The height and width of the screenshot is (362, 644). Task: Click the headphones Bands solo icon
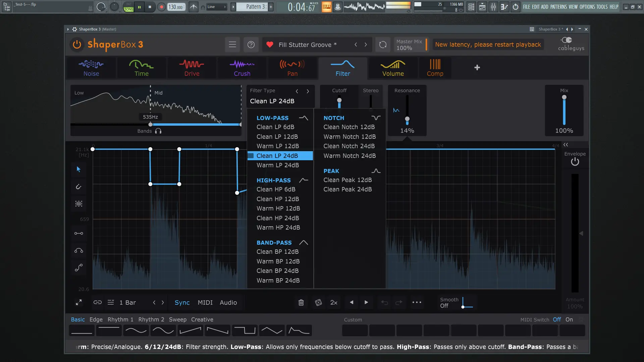[x=158, y=131]
